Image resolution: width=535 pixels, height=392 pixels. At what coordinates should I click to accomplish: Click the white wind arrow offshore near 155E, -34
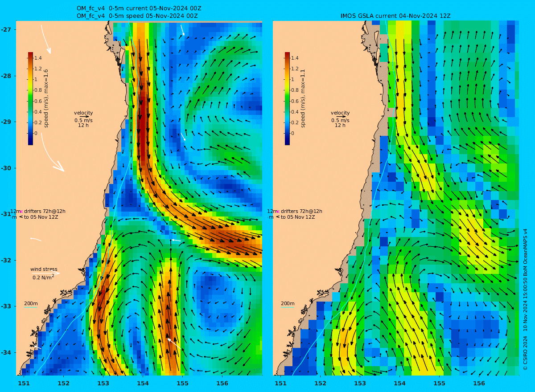click(174, 343)
